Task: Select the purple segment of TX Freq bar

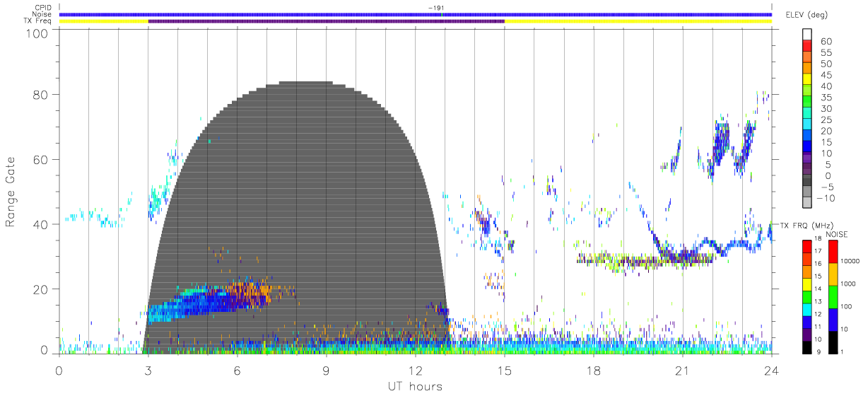Action: tap(327, 21)
